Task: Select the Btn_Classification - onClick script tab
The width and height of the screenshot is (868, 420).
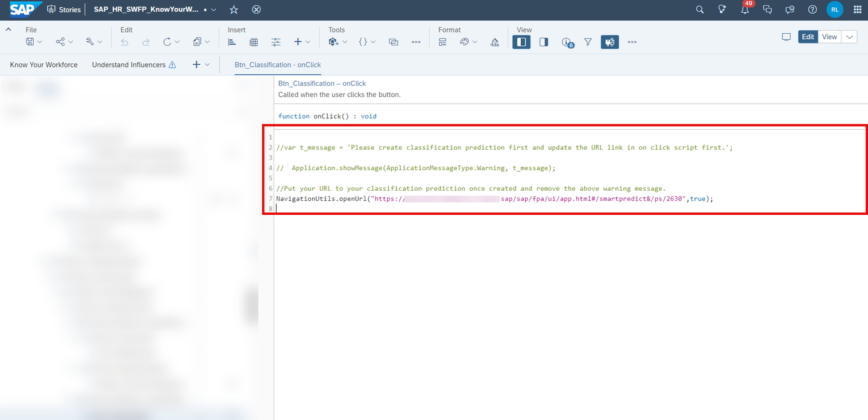Action: (x=278, y=65)
